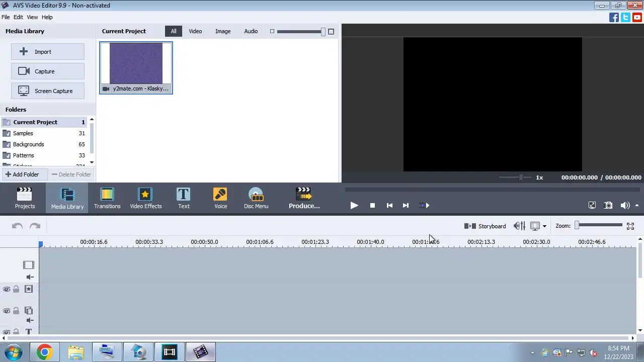Adjust the timeline Zoom slider
Screen dimensions: 644x362
click(x=599, y=225)
